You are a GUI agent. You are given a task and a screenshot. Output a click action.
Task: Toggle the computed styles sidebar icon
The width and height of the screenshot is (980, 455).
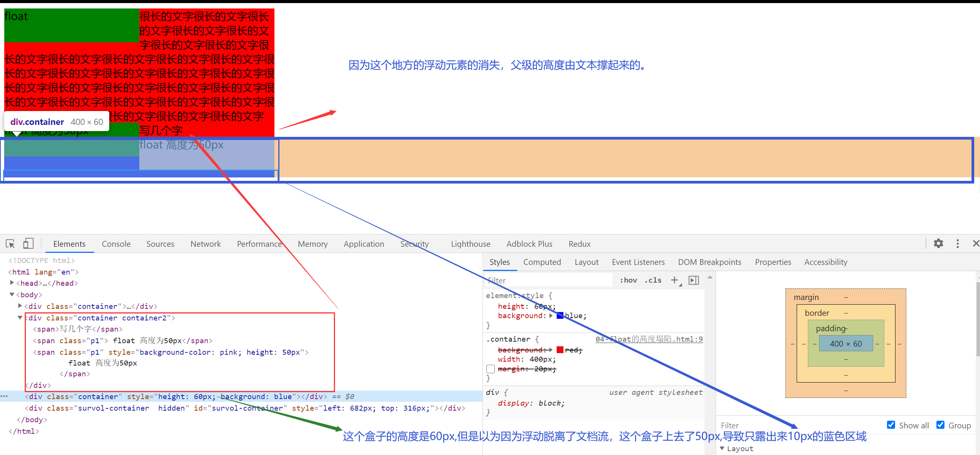point(694,280)
